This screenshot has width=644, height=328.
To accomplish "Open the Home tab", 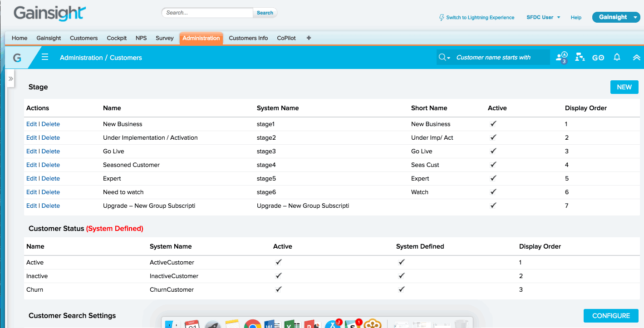I will [x=20, y=38].
